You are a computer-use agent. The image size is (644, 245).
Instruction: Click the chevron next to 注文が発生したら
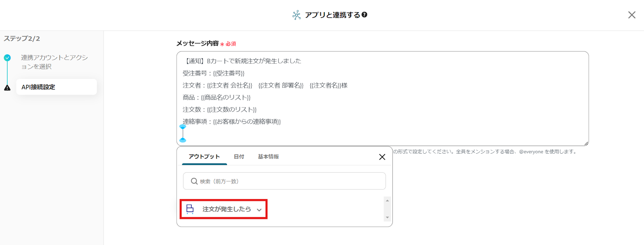259,210
